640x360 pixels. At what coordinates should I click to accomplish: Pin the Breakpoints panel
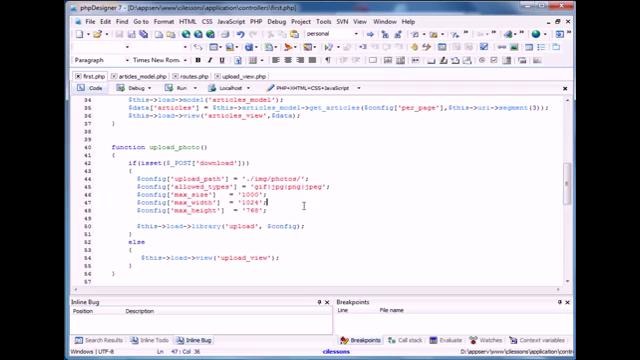pyautogui.click(x=560, y=302)
